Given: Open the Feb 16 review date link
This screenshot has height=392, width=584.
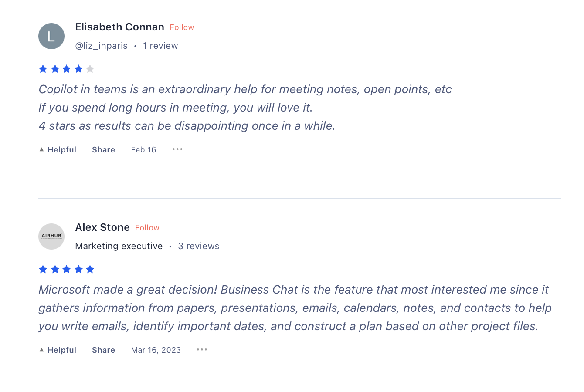Looking at the screenshot, I should coord(143,150).
